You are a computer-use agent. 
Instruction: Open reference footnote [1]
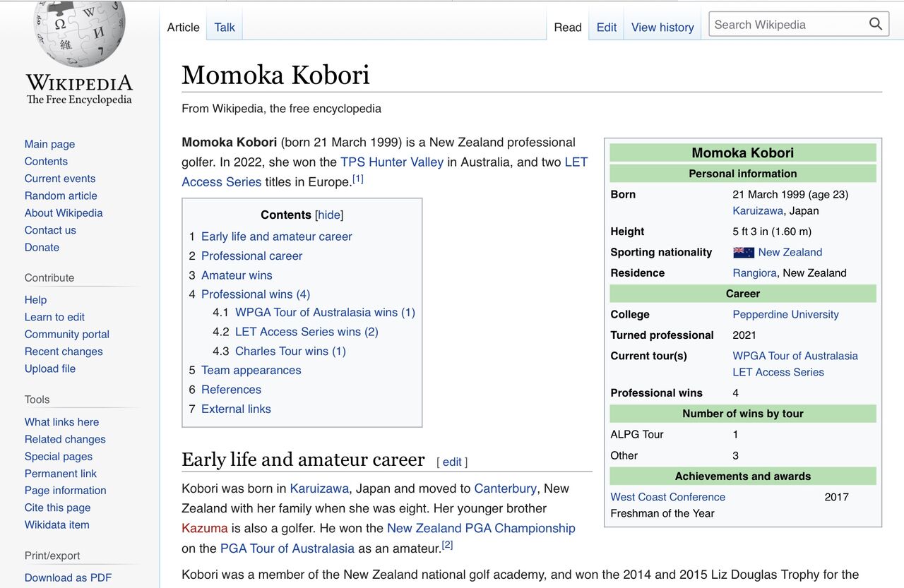click(358, 179)
